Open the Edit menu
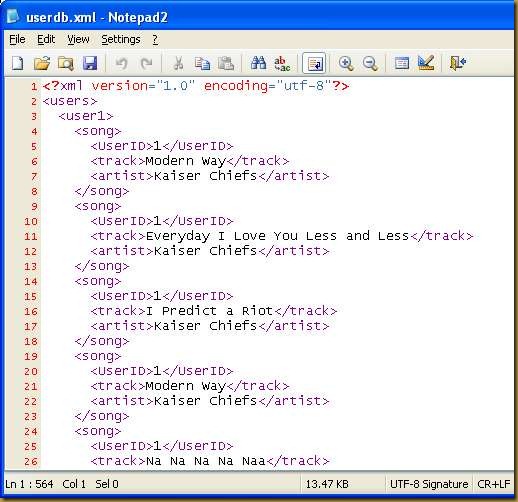518x502 pixels. 46,39
